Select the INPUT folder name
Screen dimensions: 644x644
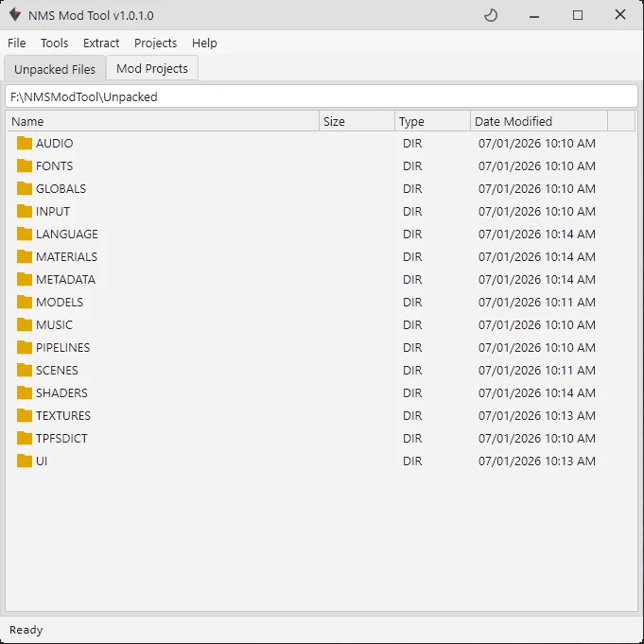tap(53, 211)
